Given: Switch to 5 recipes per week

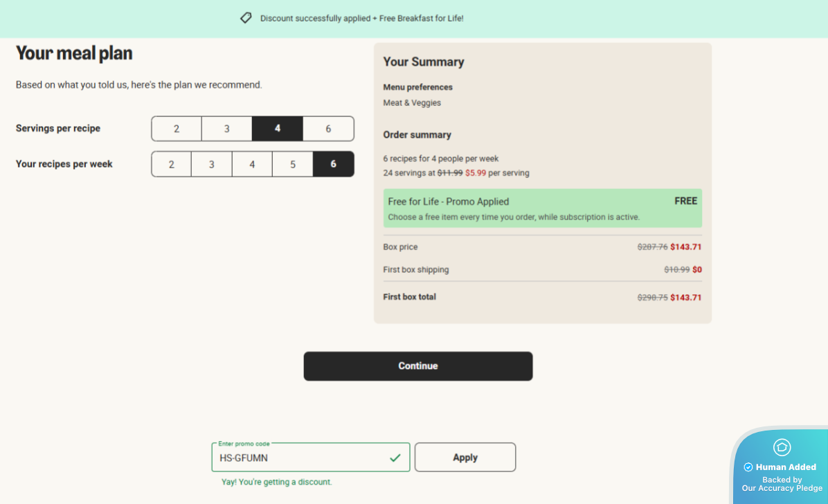Looking at the screenshot, I should pos(293,164).
